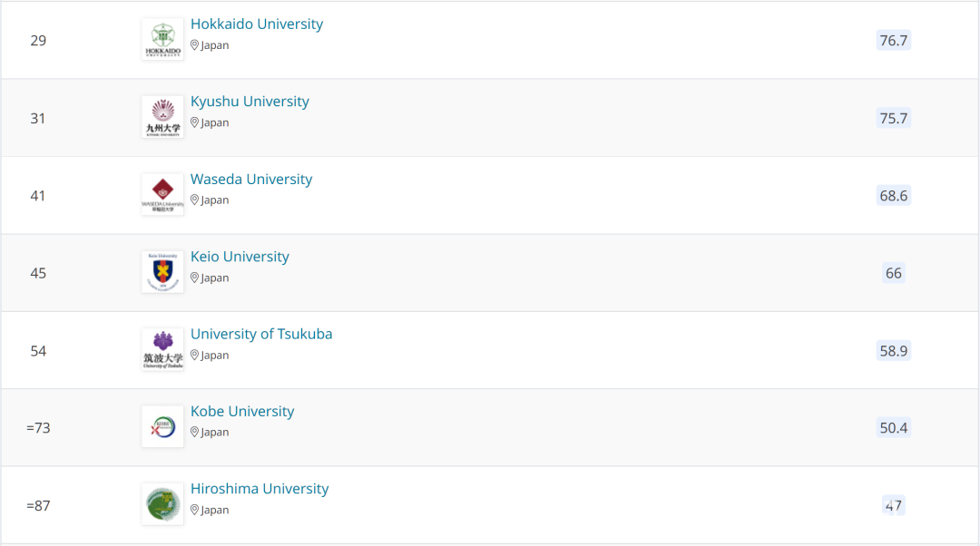Click the Waseda University diamond logo
Screen dimensions: 980x546
coord(162,194)
